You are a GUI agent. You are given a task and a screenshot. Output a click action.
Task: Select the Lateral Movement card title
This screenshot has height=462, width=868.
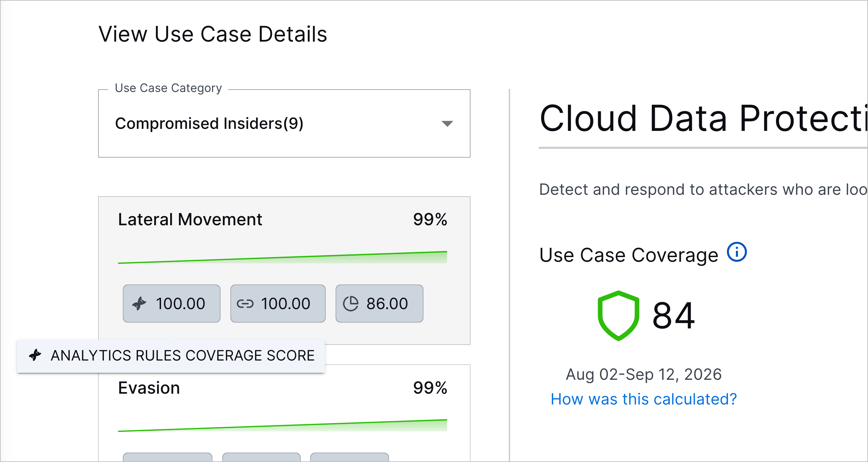click(x=190, y=220)
